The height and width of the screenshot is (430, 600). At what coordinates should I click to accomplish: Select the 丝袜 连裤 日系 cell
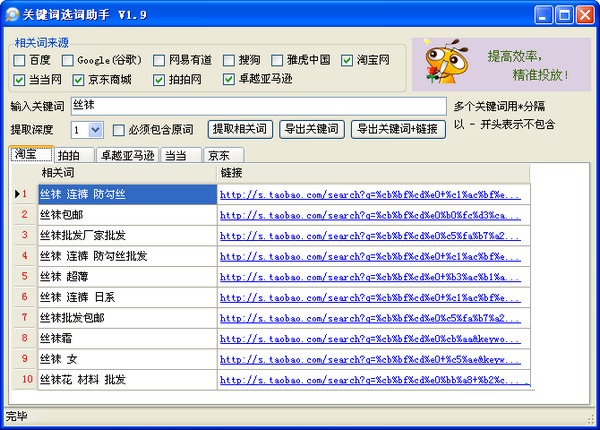(127, 298)
